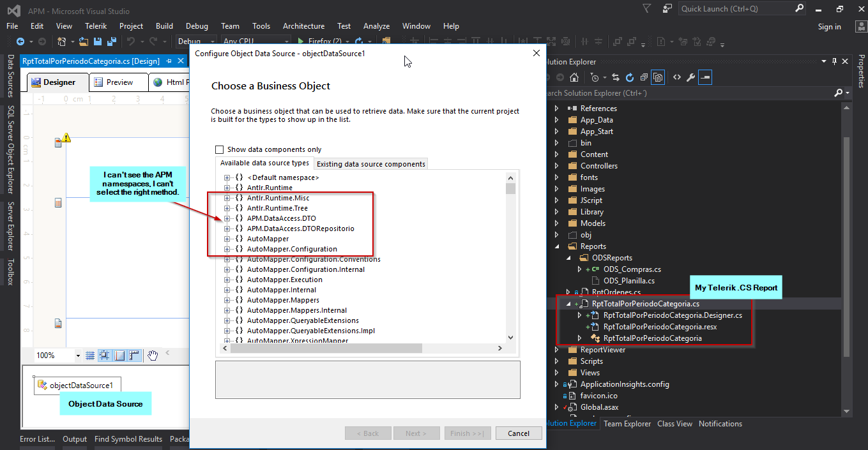868x450 pixels.
Task: Click the Save All toolbar icon
Action: [112, 41]
